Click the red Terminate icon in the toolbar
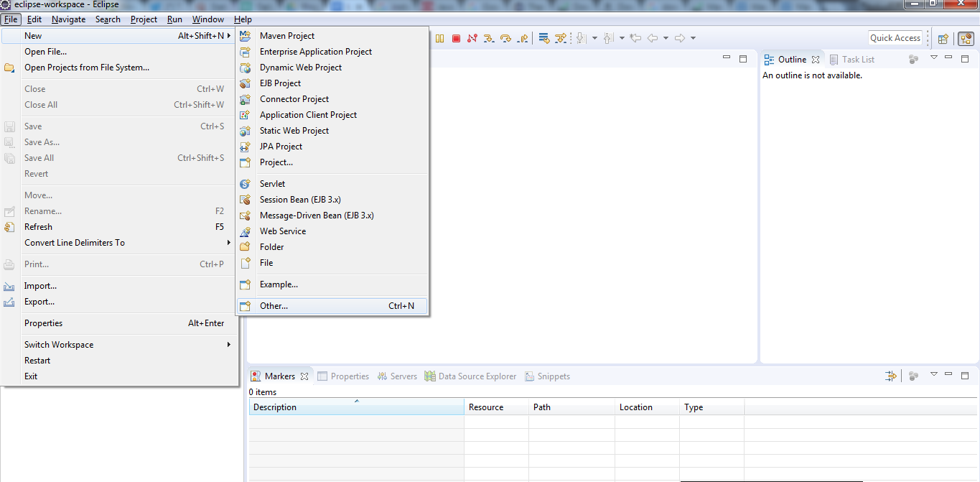 coord(456,37)
